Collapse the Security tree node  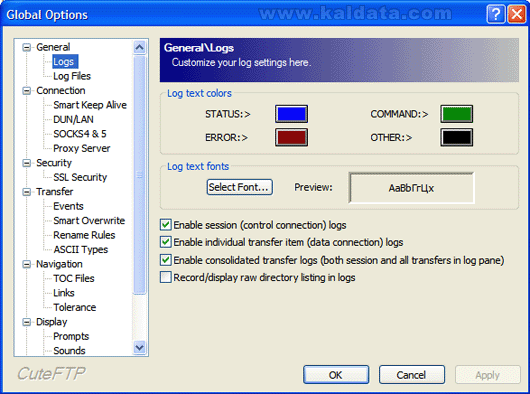tap(26, 163)
